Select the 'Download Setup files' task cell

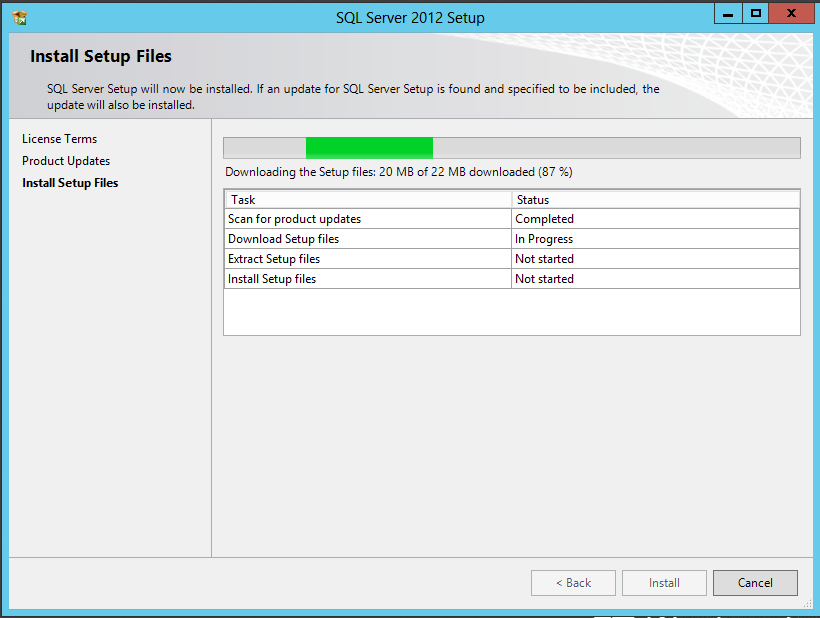(x=369, y=239)
